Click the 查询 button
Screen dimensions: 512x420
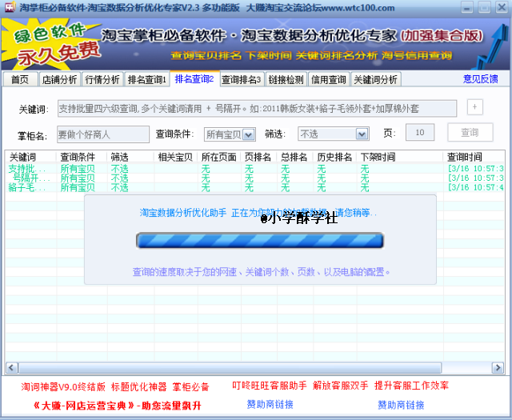470,133
